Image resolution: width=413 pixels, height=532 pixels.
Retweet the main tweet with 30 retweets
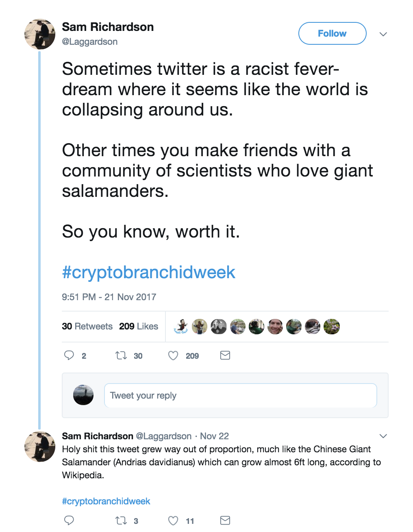[x=121, y=355]
